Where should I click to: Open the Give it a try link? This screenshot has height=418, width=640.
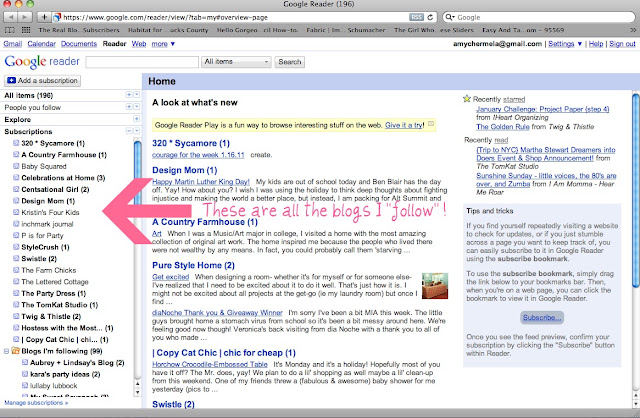click(x=404, y=125)
